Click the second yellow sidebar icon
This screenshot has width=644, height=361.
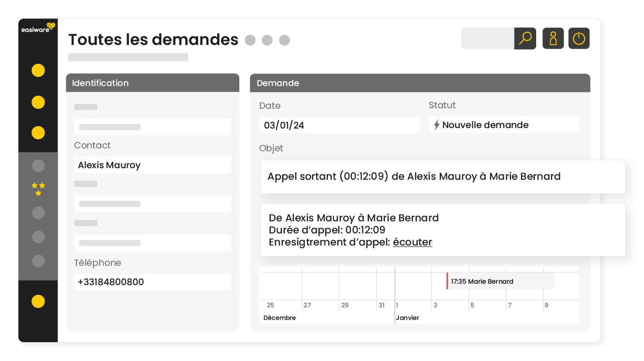tap(38, 102)
